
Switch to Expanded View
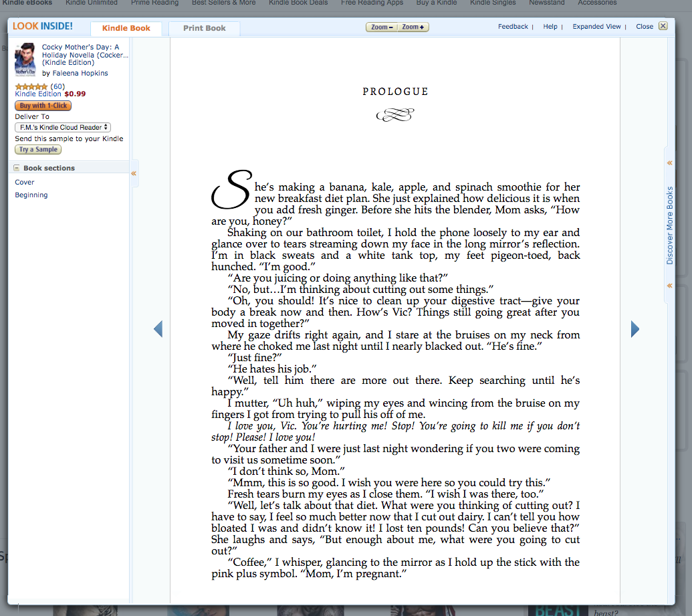596,27
